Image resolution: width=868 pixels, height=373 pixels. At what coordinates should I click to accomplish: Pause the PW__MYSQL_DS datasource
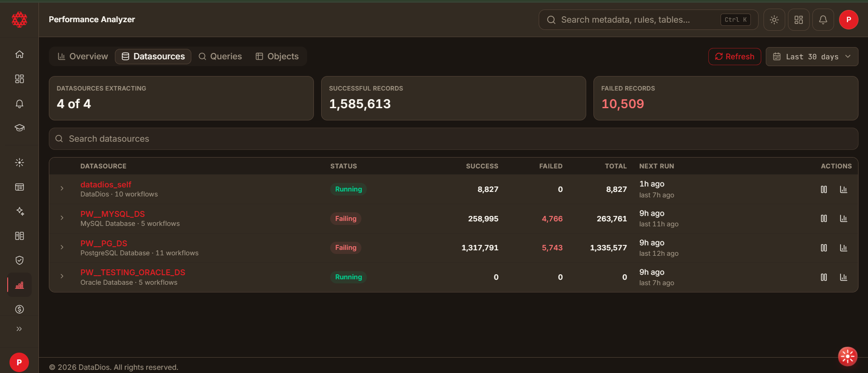[x=824, y=219]
